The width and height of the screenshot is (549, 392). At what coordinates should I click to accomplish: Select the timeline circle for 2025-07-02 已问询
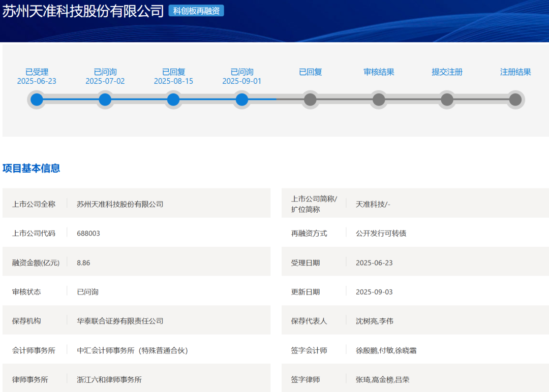coord(105,100)
